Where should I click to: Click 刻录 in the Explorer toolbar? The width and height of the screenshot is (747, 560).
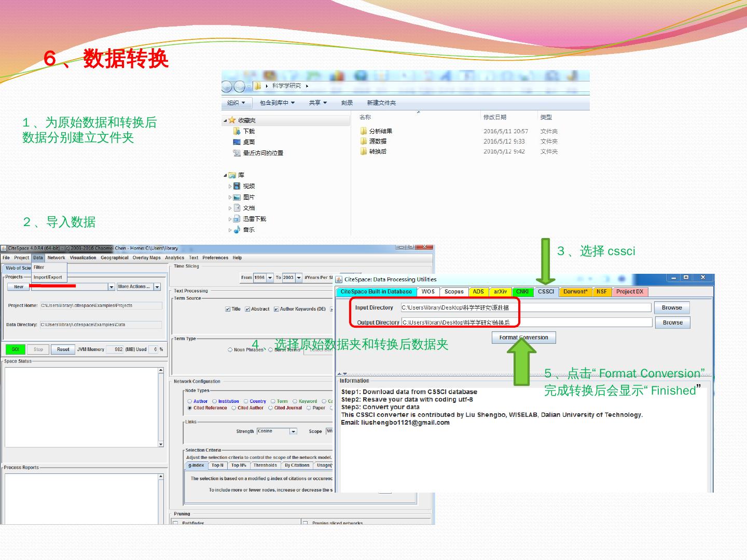347,103
